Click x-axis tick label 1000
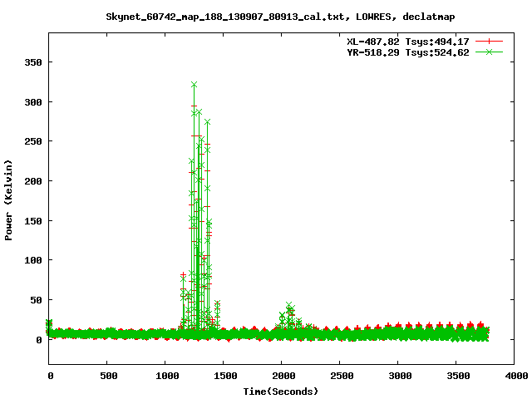The height and width of the screenshot is (399, 532). point(167,376)
